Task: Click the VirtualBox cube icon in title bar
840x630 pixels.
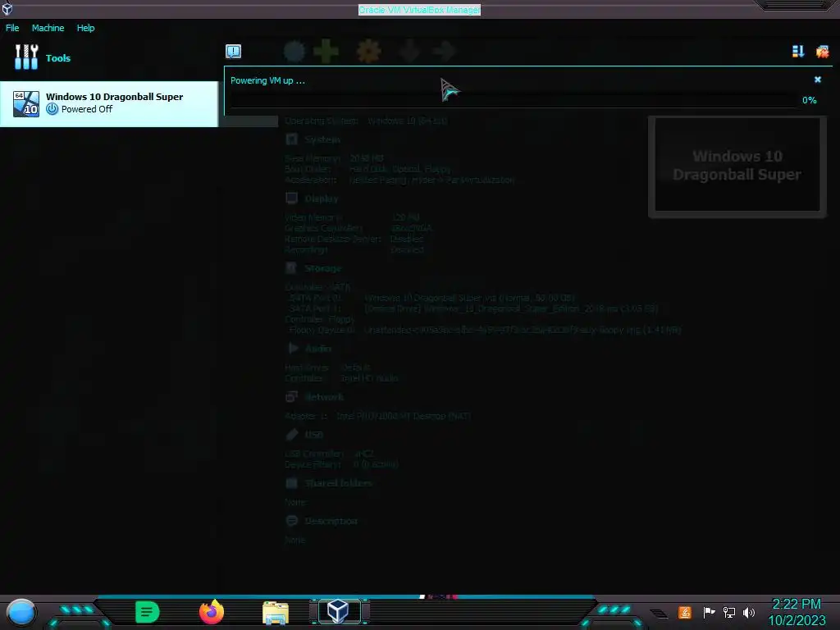Action: click(x=7, y=8)
